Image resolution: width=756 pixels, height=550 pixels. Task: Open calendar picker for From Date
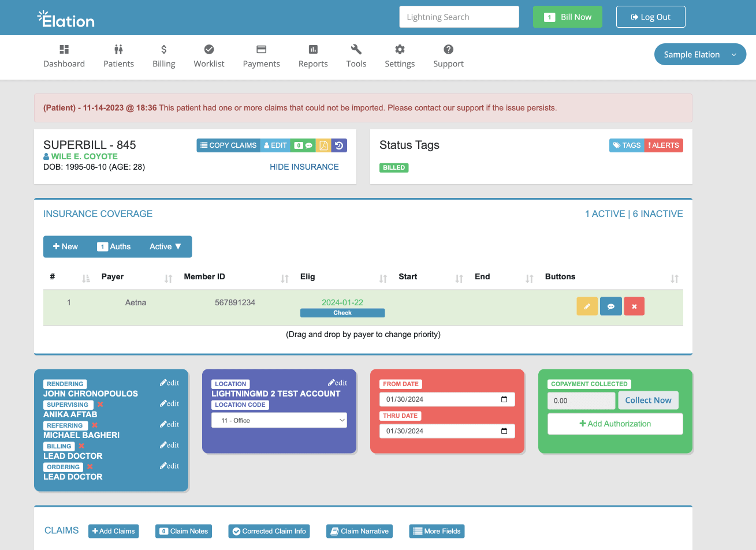[x=504, y=399]
